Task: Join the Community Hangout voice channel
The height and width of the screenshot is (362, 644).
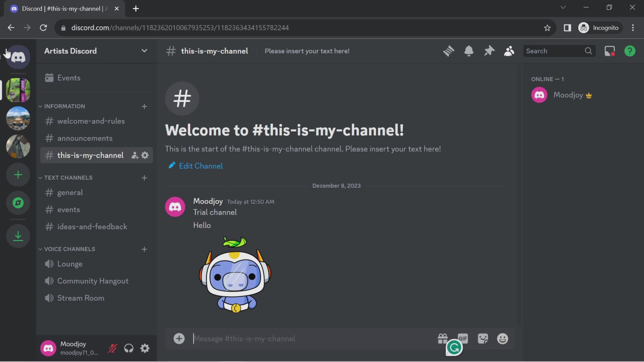Action: pos(96,281)
